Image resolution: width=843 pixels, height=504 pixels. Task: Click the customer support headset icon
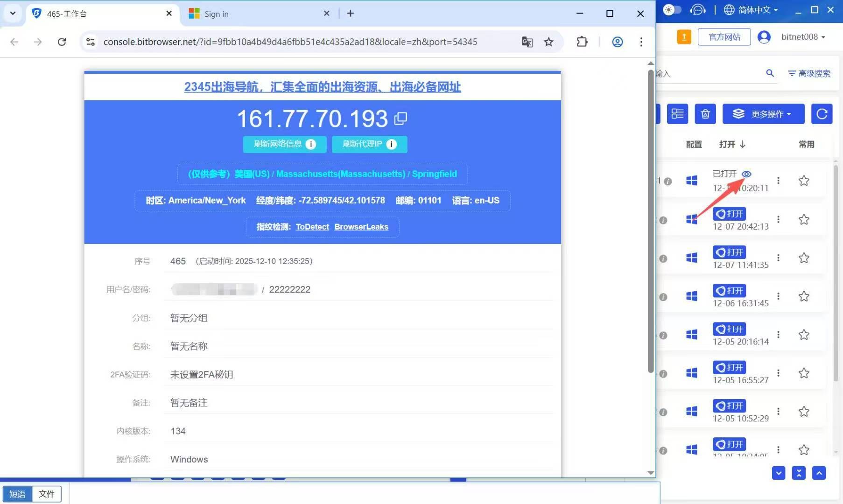tap(698, 9)
